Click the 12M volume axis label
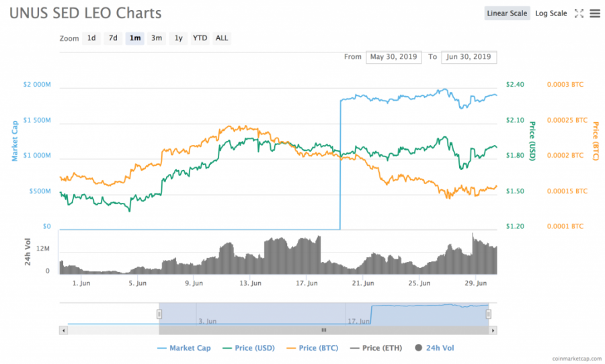The image size is (605, 364). click(x=43, y=248)
